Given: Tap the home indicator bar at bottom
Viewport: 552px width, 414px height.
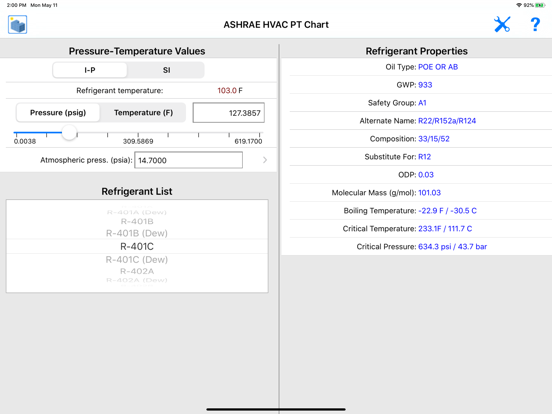Looking at the screenshot, I should coord(276,409).
